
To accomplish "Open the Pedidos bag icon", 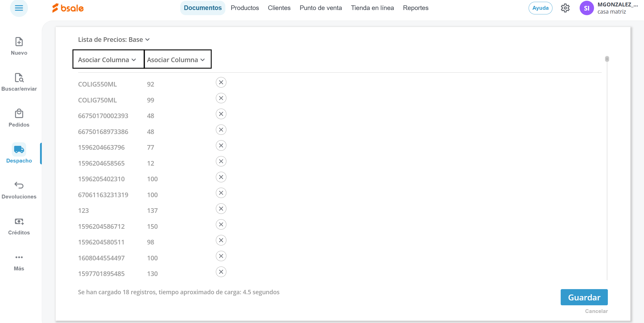I will (19, 114).
